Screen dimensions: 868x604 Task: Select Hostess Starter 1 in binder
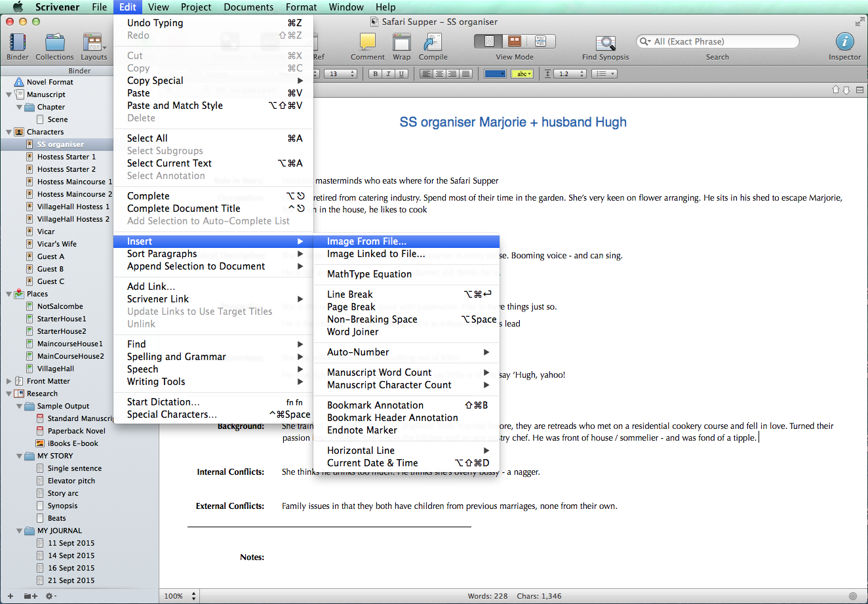[66, 157]
